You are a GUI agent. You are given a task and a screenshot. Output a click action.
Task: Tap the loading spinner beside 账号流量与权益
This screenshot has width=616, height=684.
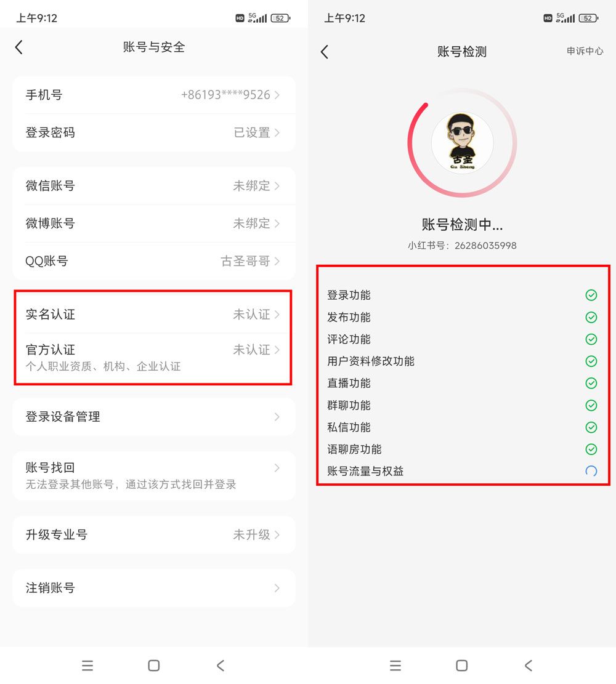pos(591,471)
